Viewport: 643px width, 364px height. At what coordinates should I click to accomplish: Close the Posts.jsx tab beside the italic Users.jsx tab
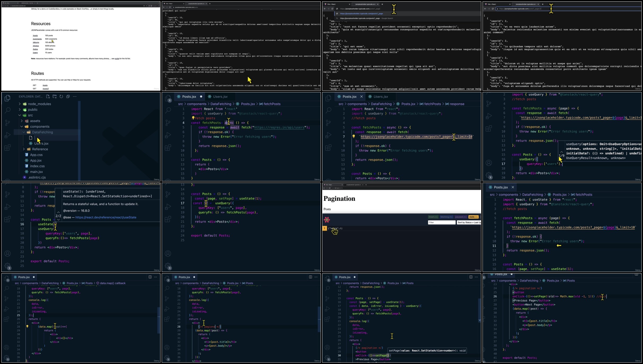[x=361, y=97]
